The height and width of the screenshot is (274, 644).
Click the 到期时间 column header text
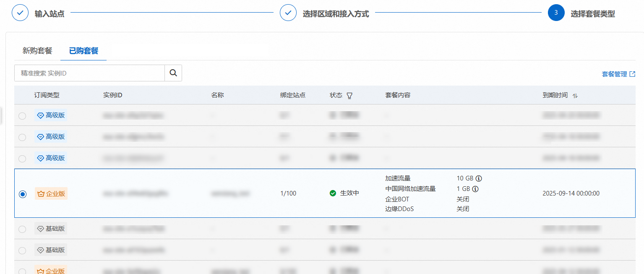coord(555,95)
